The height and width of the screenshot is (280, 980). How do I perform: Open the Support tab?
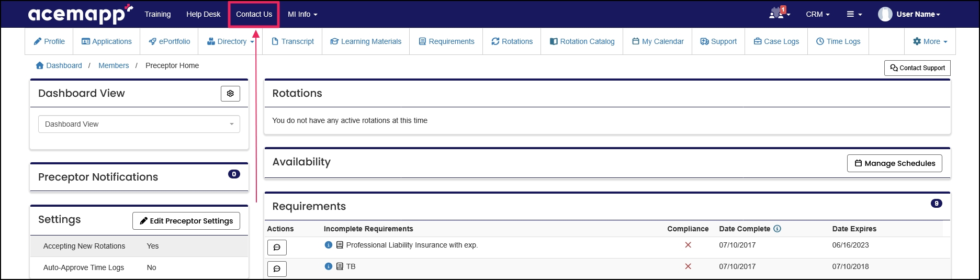tap(718, 41)
